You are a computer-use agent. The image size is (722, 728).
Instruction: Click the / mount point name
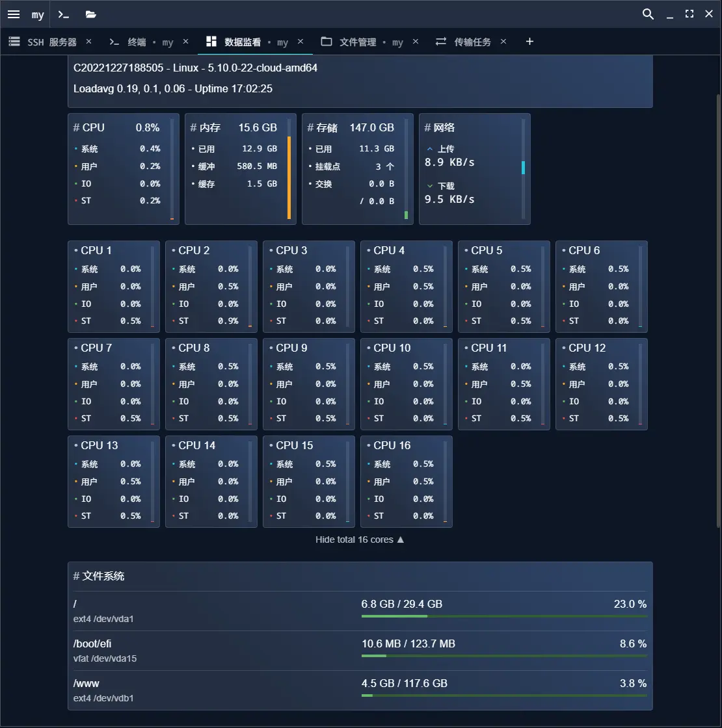pos(75,604)
